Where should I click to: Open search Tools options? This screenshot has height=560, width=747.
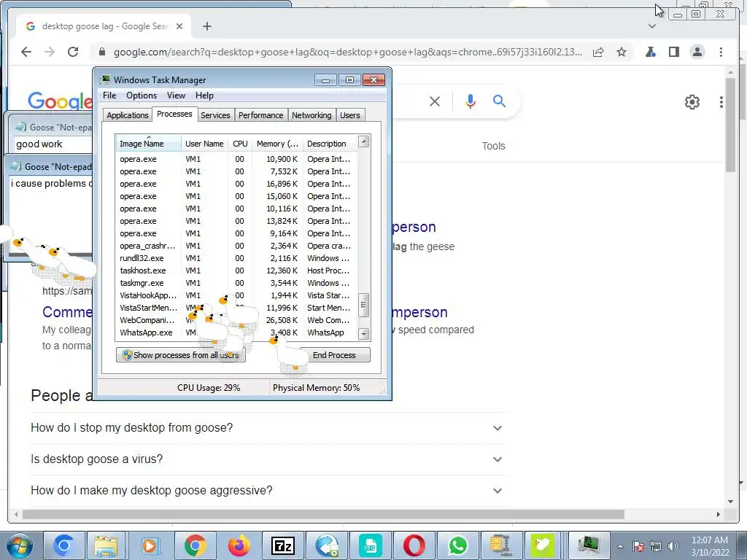pyautogui.click(x=493, y=146)
